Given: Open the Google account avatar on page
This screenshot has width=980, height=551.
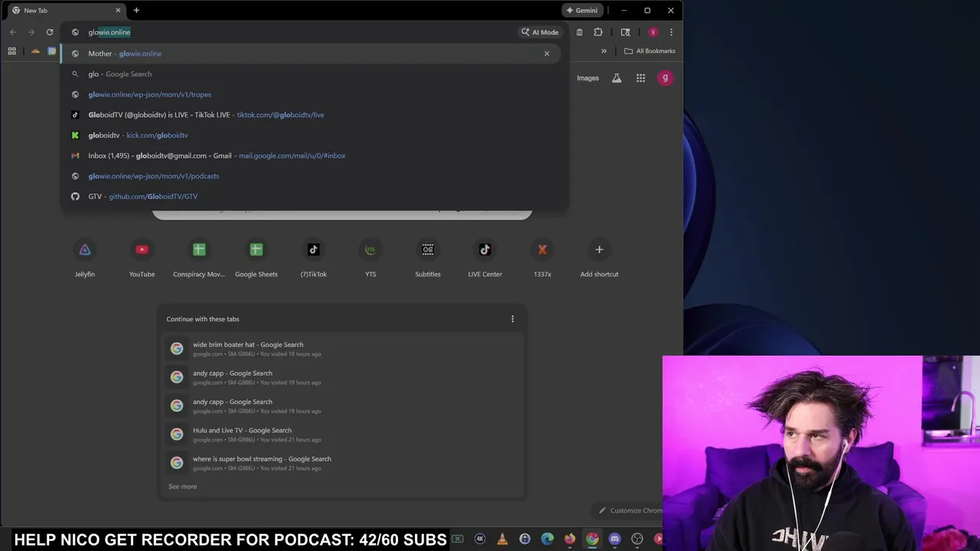Looking at the screenshot, I should coord(665,78).
